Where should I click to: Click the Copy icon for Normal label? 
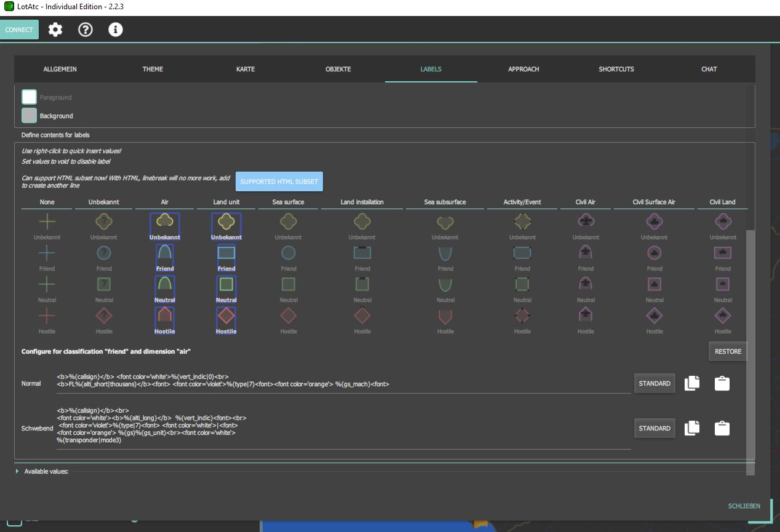[692, 383]
